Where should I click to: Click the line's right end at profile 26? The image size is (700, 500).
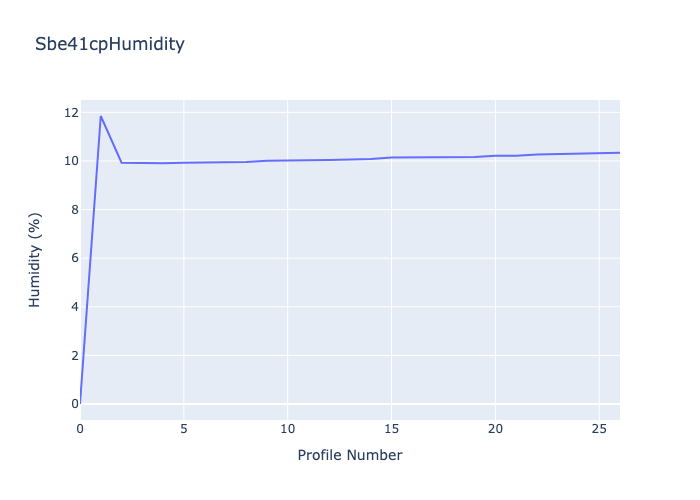619,153
